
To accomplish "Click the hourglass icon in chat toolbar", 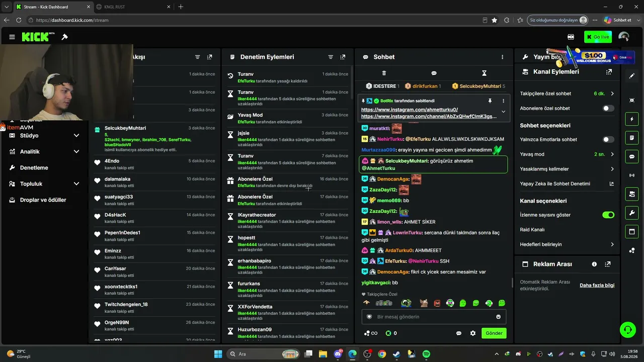I will pos(484,73).
